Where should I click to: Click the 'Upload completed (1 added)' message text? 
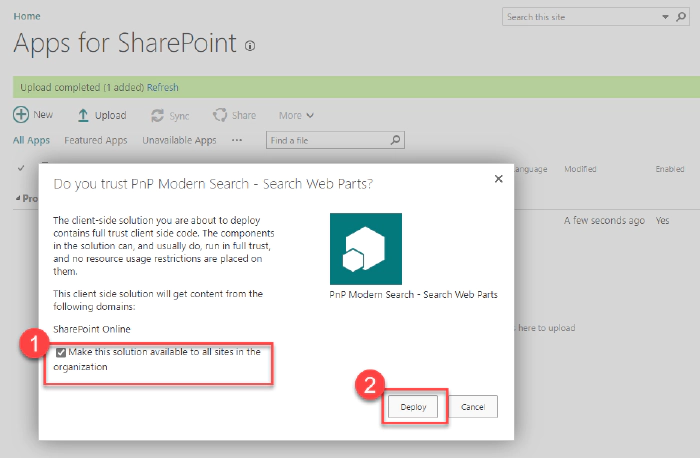[82, 87]
